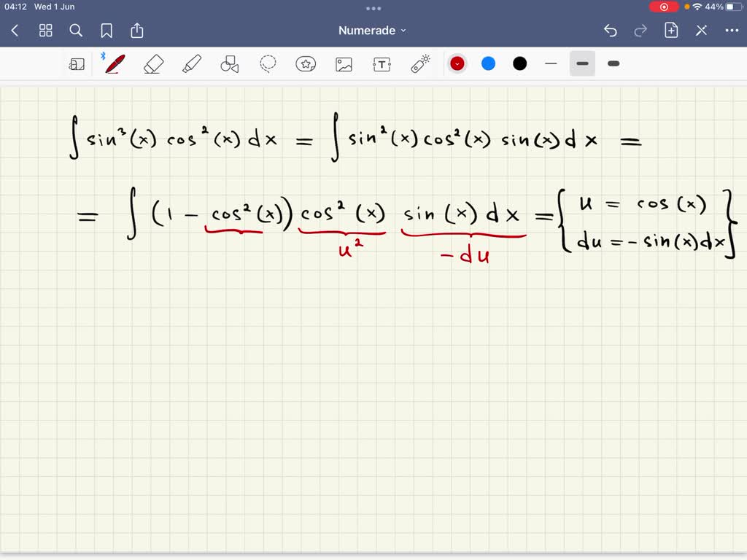Viewport: 747px width, 560px height.
Task: Activate the Lasso selection tool
Action: [x=268, y=63]
